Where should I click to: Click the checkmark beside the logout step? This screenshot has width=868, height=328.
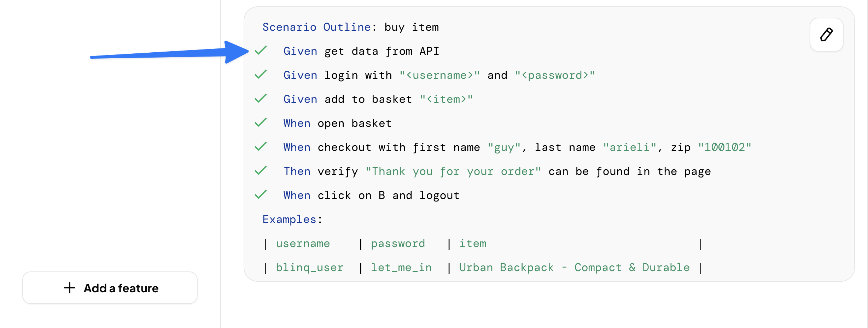(261, 195)
